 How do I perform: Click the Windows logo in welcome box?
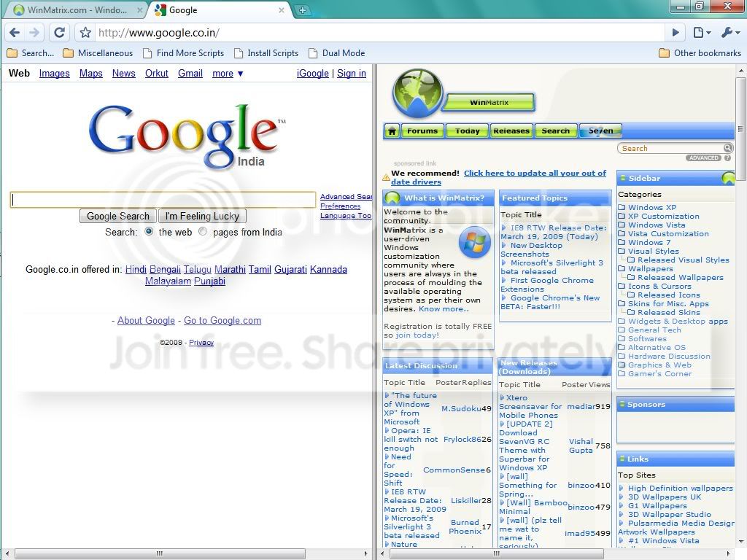tap(475, 242)
